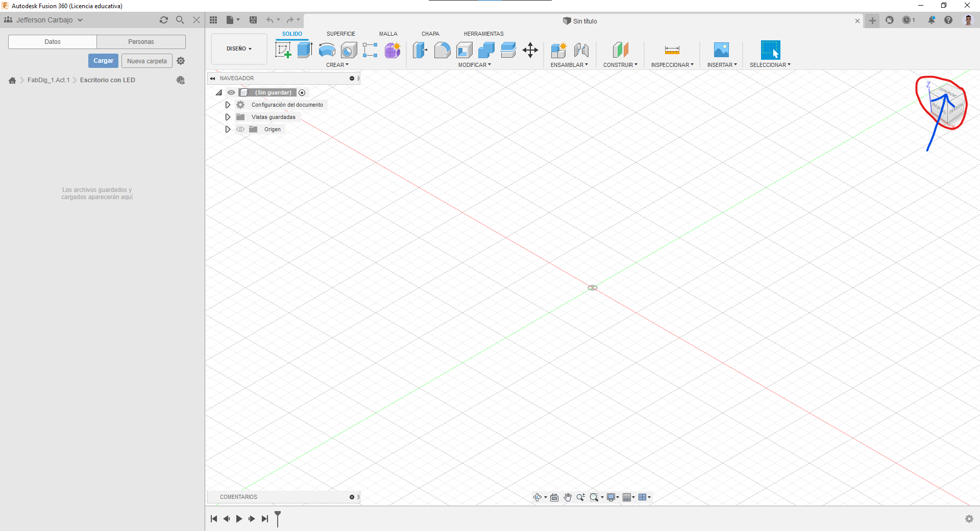Redo the last undone action

tap(290, 20)
